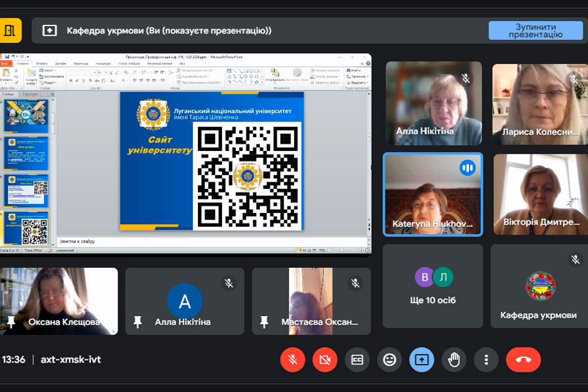
Task: End the call with red hang-up button
Action: (523, 359)
